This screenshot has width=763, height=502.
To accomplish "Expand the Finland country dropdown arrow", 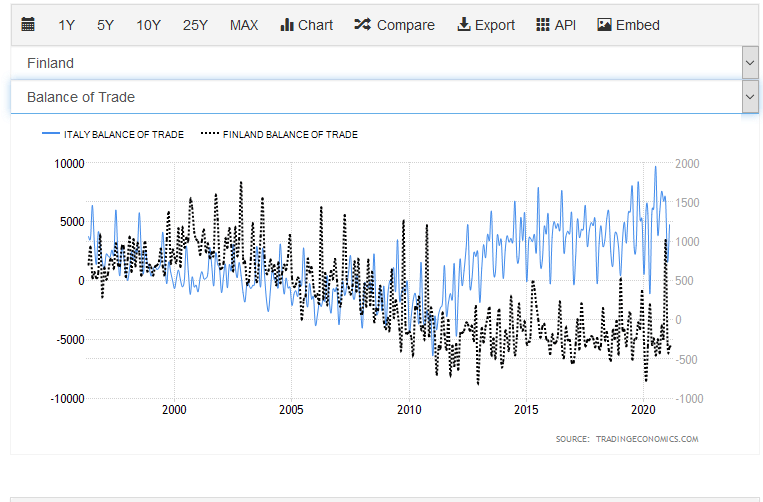I will (750, 63).
